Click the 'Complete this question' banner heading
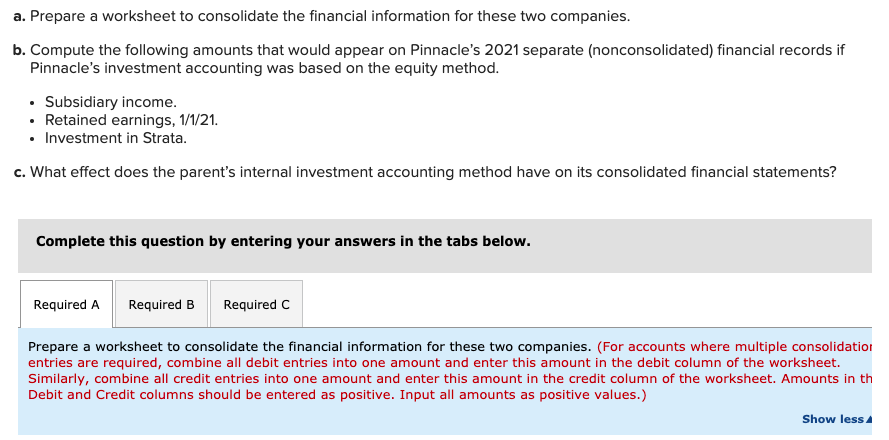The height and width of the screenshot is (440, 889). tap(283, 242)
